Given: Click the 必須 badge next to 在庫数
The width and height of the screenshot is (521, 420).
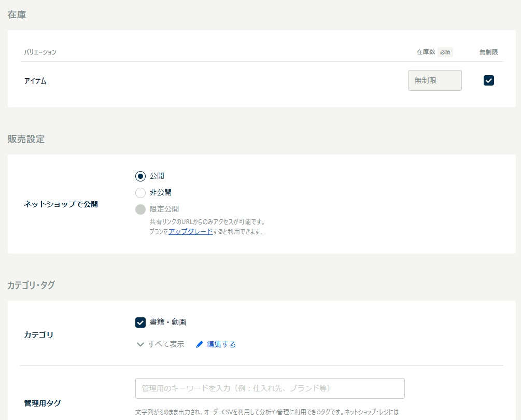Looking at the screenshot, I should (445, 52).
